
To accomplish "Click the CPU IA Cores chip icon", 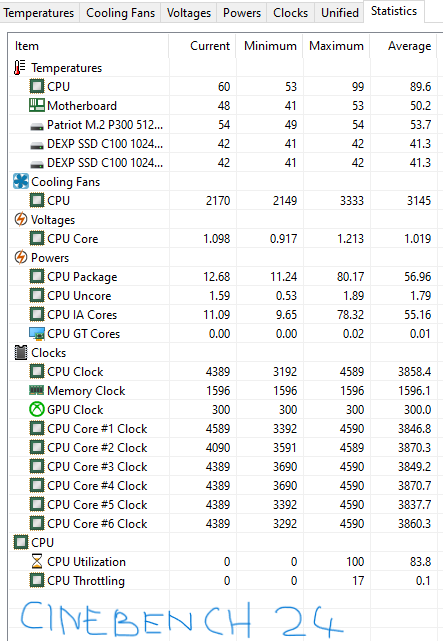I will click(37, 314).
